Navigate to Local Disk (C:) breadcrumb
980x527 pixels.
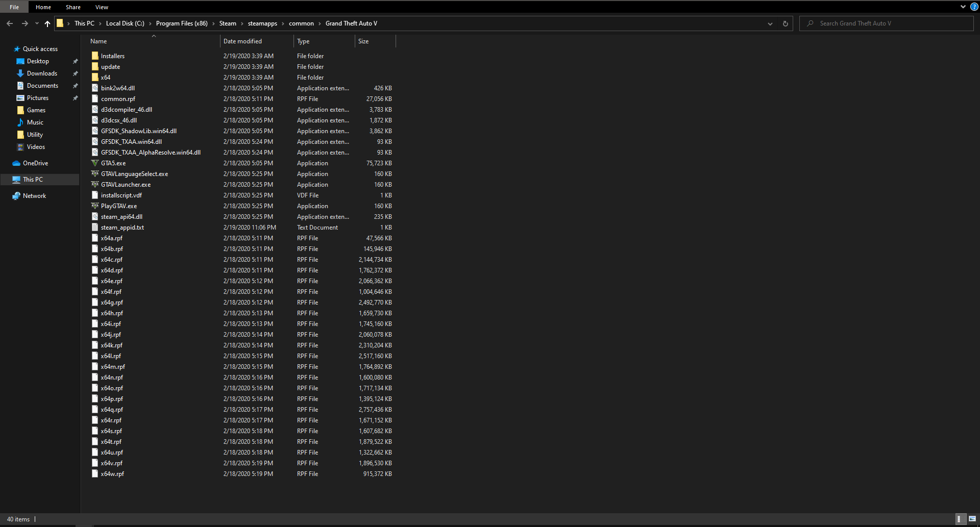coord(125,23)
